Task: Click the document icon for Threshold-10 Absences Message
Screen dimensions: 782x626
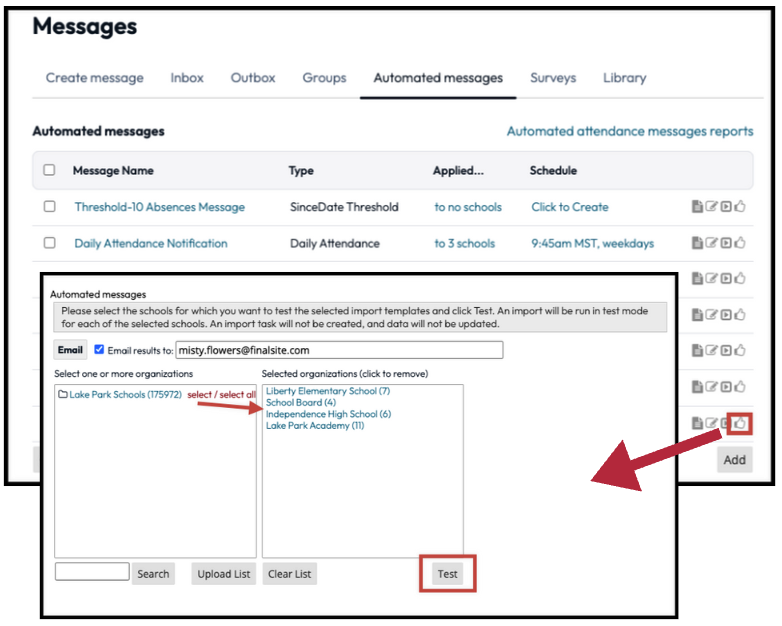Action: (697, 207)
